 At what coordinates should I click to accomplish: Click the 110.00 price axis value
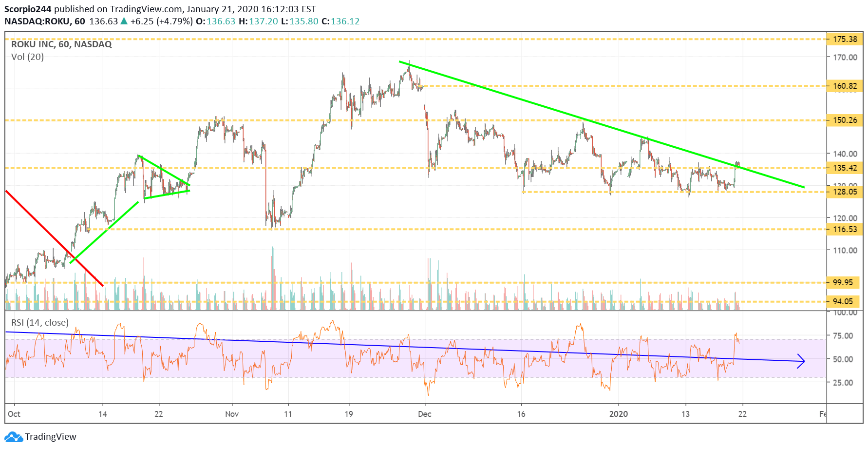(x=845, y=250)
